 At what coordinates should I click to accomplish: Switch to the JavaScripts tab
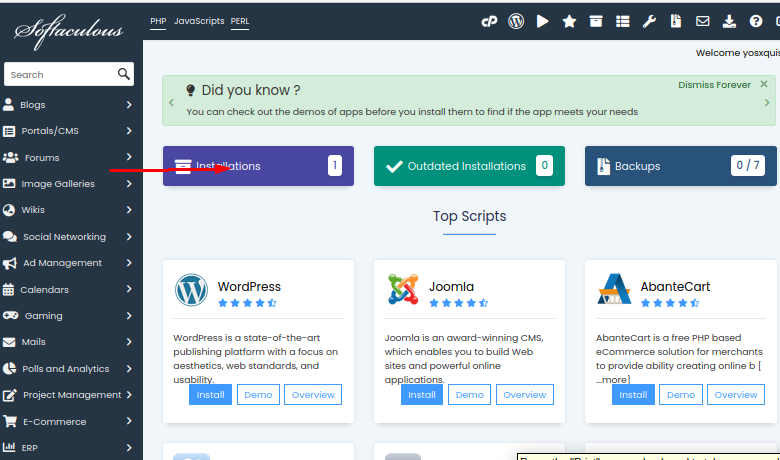coord(199,21)
